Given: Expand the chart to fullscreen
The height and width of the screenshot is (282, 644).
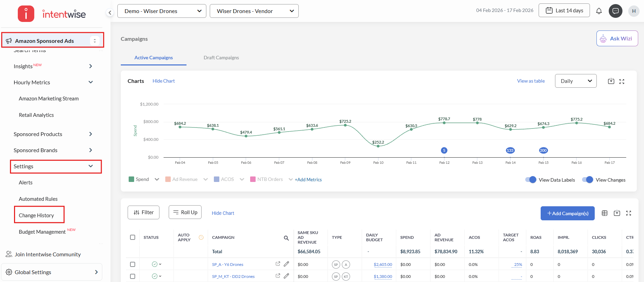Looking at the screenshot, I should (x=622, y=82).
